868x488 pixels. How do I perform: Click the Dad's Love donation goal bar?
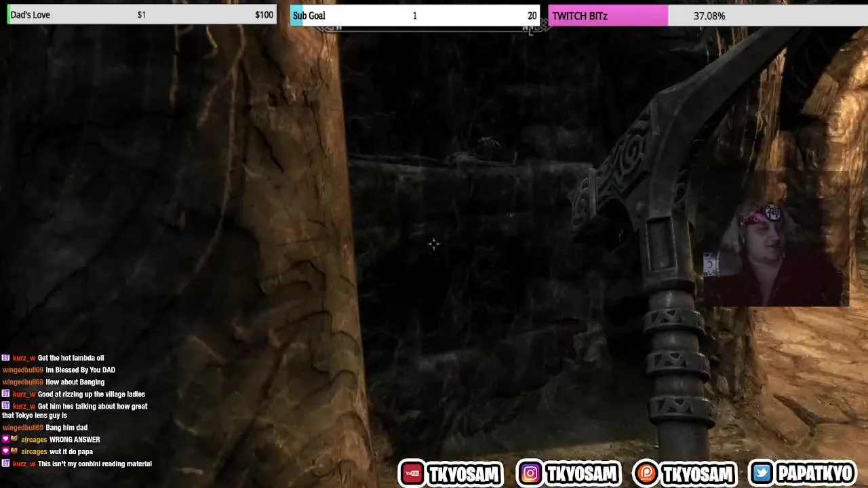[142, 14]
